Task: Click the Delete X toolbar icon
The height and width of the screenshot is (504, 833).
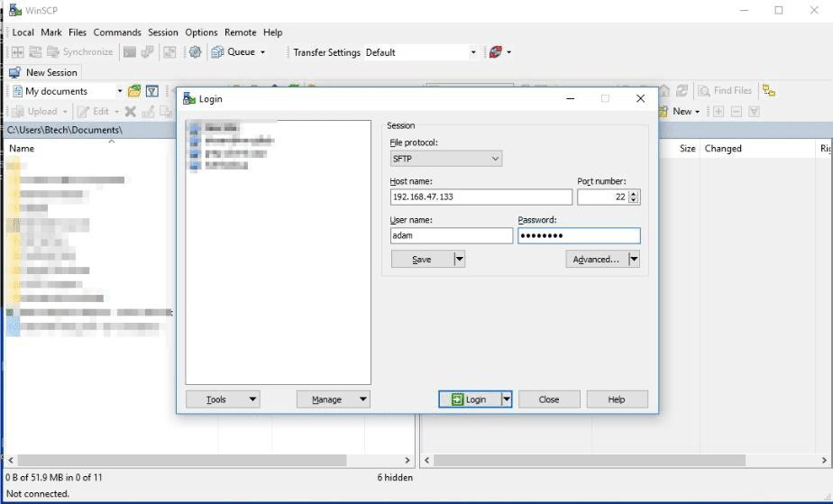Action: coord(130,112)
